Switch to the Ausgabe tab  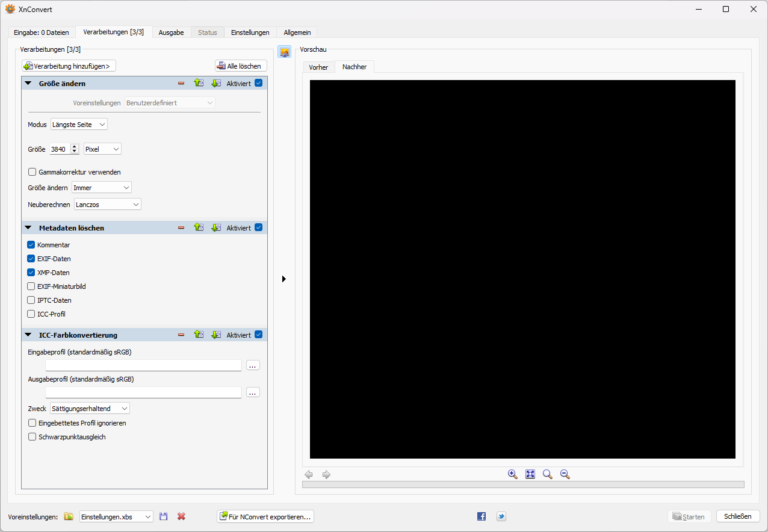point(171,32)
